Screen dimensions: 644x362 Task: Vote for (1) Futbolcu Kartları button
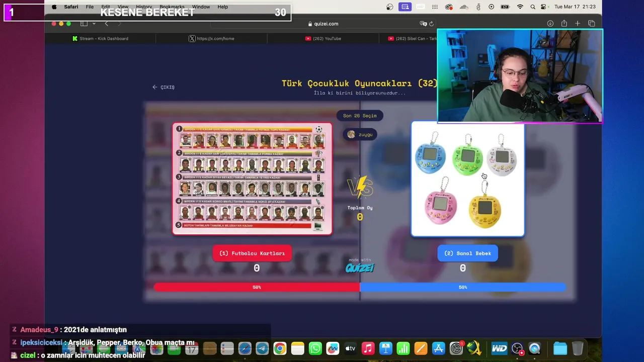252,253
